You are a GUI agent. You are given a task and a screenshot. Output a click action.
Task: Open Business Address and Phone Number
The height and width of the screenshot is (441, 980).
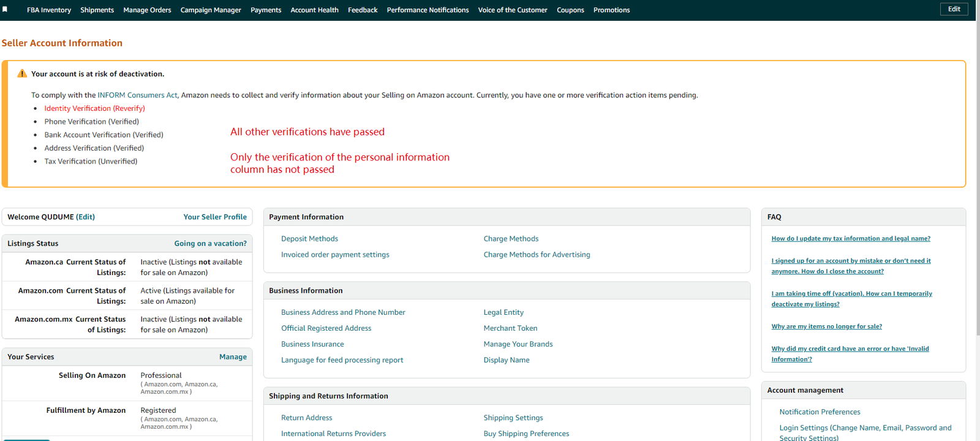(x=343, y=312)
